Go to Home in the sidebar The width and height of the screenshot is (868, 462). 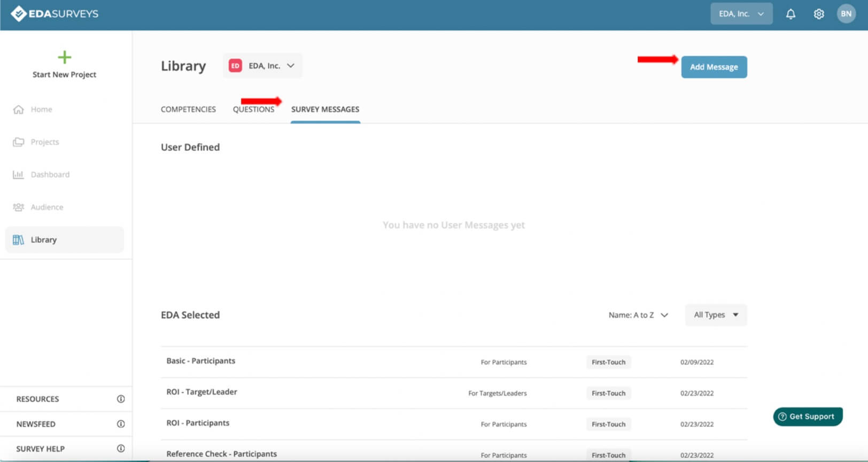point(41,110)
